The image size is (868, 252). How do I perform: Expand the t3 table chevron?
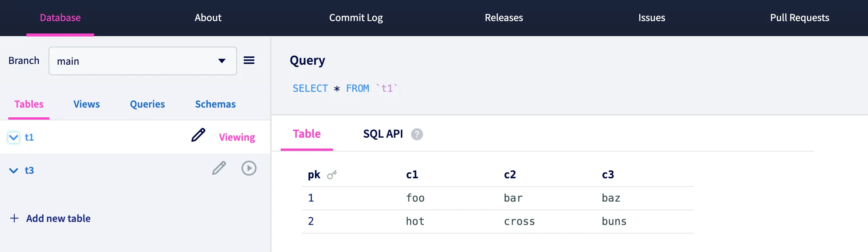point(14,171)
